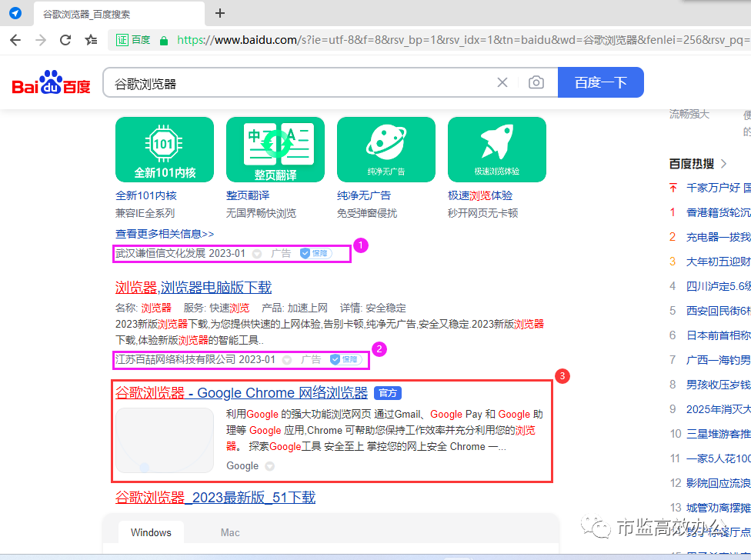Screen dimensions: 751x560
Task: Expand 百度热搜 chevron arrow
Action: tap(724, 164)
